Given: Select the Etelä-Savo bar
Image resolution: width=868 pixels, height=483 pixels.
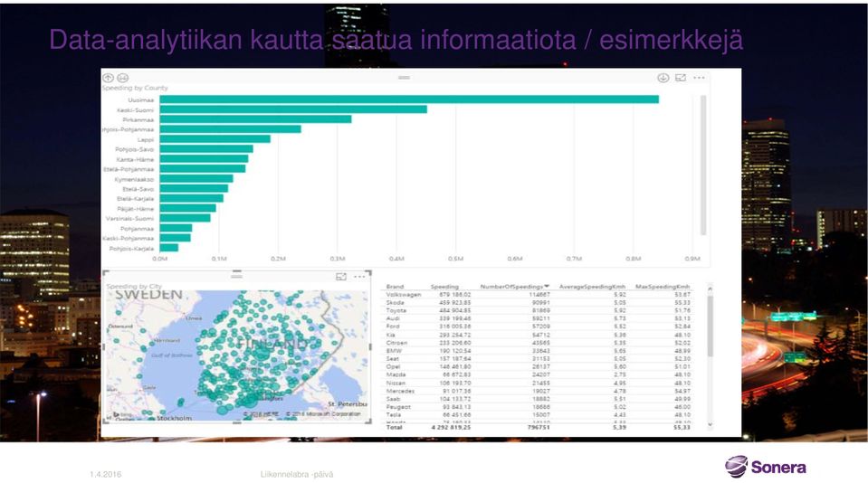Looking at the screenshot, I should [194, 189].
